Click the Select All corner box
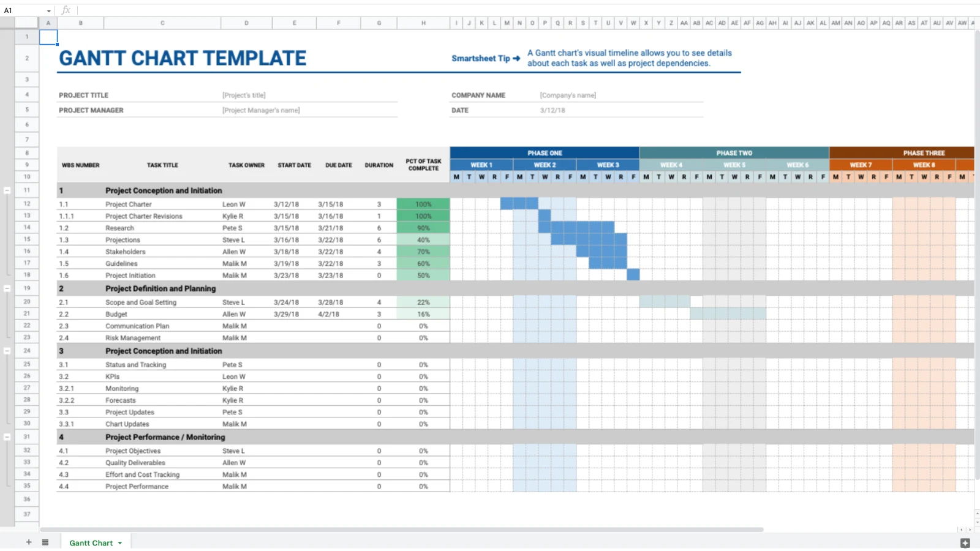Image resolution: width=980 pixels, height=551 pixels. click(x=26, y=23)
